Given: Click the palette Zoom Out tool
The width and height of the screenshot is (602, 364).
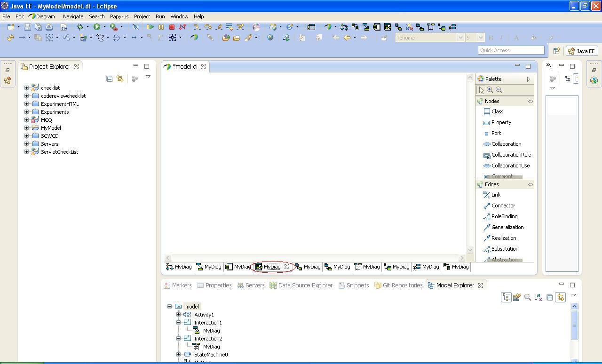Looking at the screenshot, I should [499, 90].
